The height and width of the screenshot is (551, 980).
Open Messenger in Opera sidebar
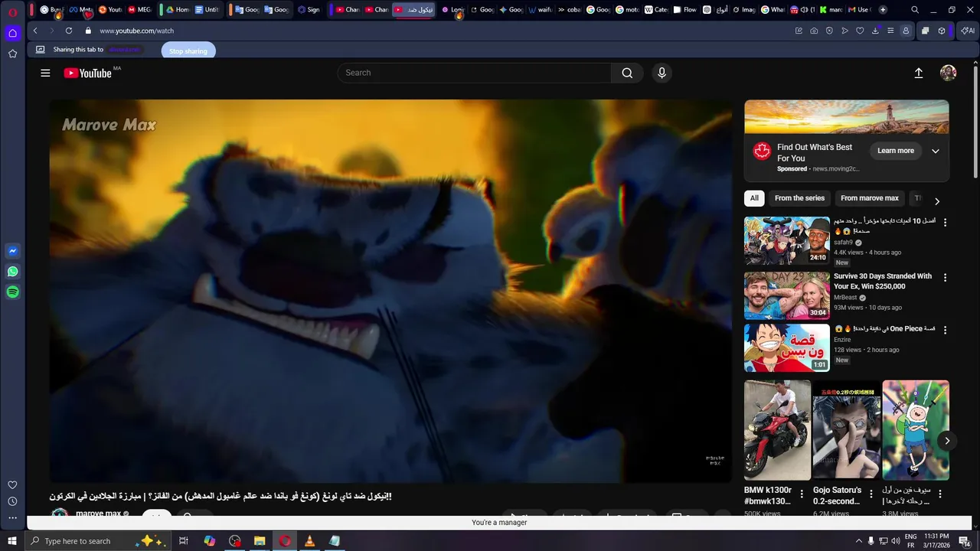(x=13, y=251)
